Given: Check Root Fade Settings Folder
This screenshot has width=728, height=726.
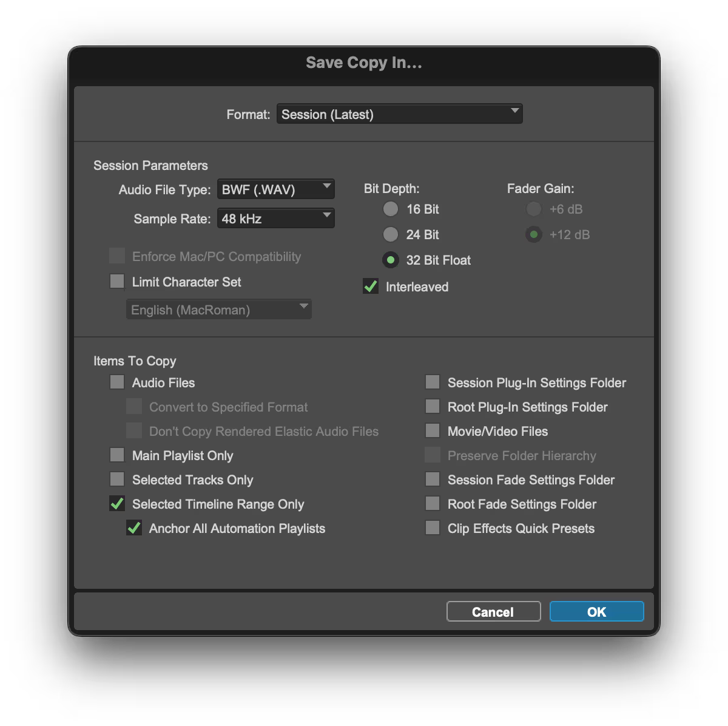Looking at the screenshot, I should (433, 503).
